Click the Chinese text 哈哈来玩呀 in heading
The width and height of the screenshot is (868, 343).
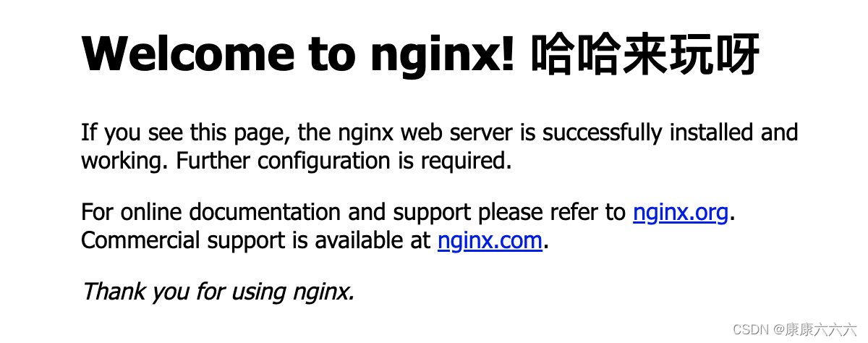(x=644, y=55)
